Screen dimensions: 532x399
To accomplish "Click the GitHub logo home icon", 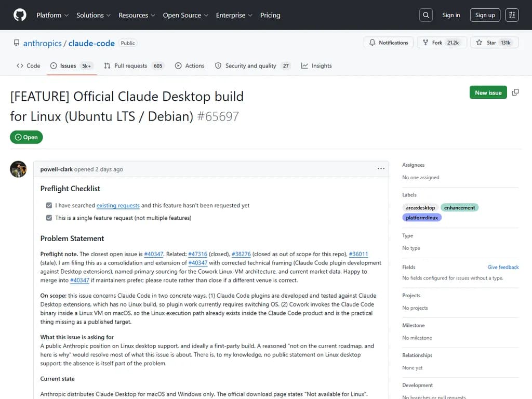I will (20, 15).
